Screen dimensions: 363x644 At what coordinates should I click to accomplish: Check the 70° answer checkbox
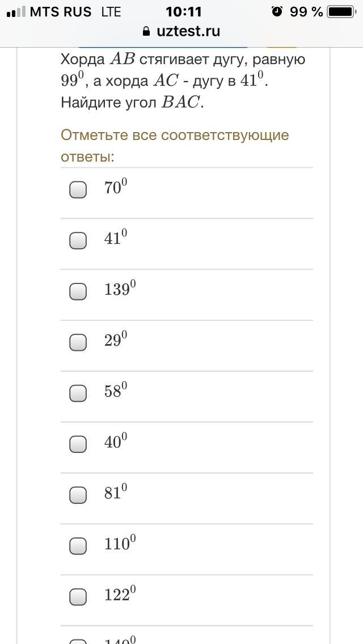pos(78,189)
